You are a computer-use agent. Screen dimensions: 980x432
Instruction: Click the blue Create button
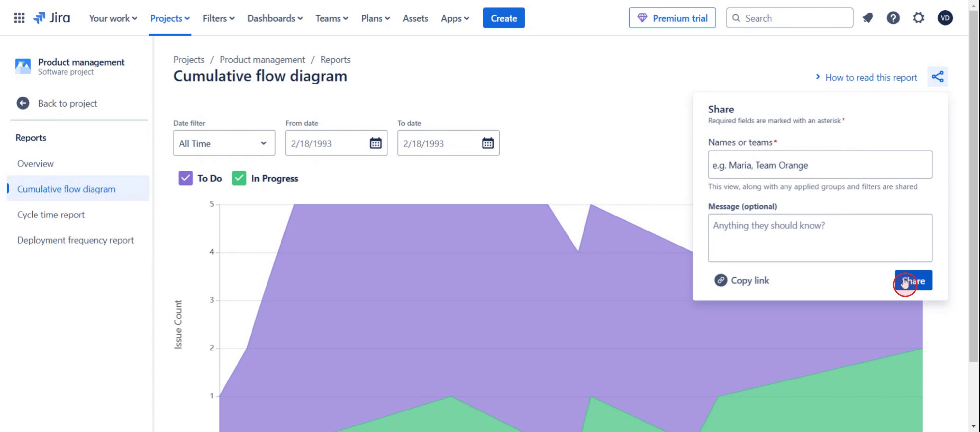503,18
